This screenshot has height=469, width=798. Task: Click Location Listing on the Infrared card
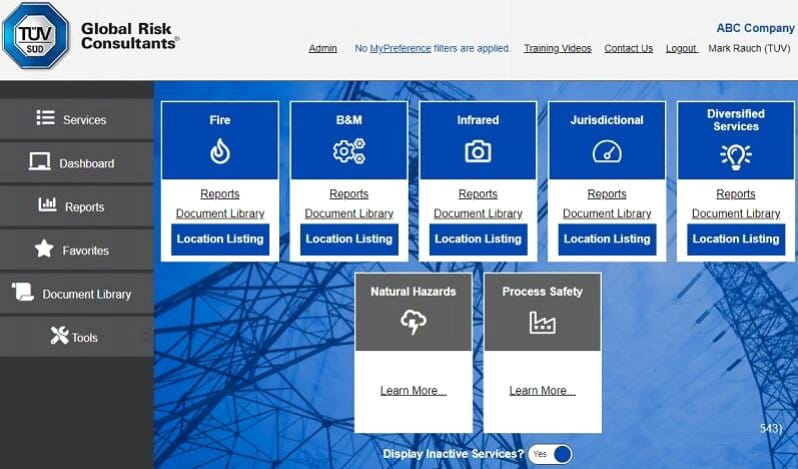pos(478,239)
